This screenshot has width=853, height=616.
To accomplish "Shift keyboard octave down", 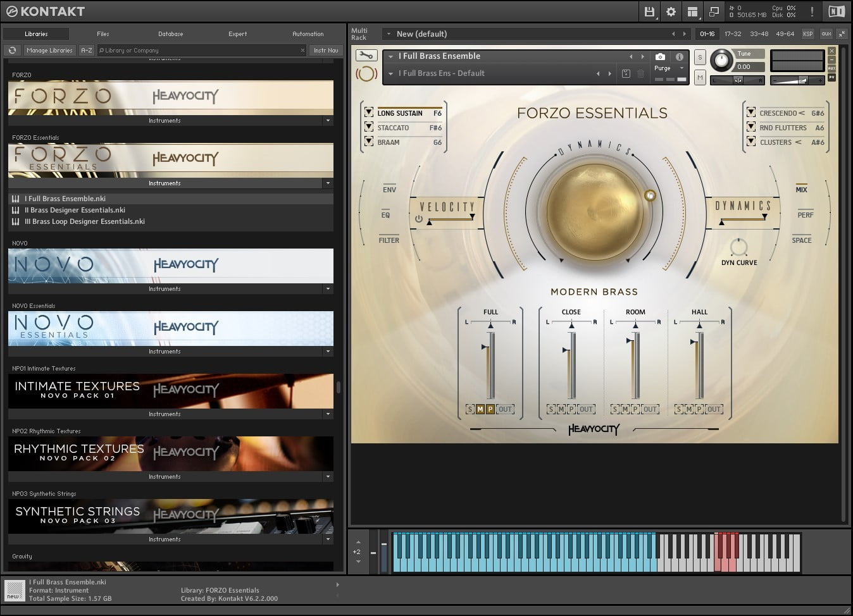I will (x=358, y=561).
